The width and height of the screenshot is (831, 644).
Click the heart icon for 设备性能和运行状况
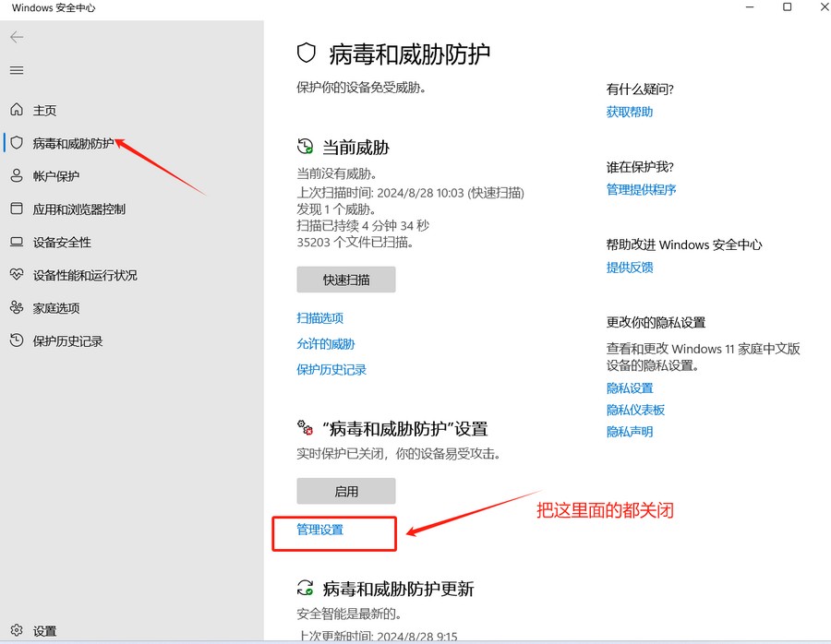[17, 274]
